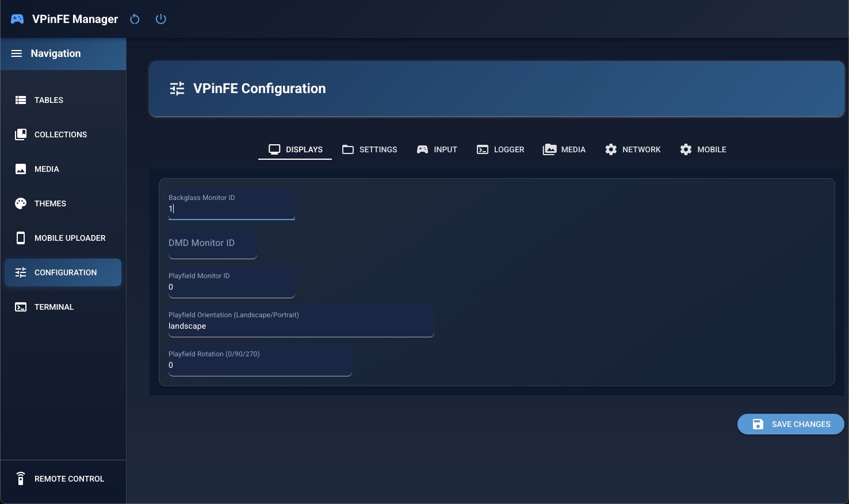Select the Media tab in configuration
Viewport: 849px width, 504px height.
[564, 149]
